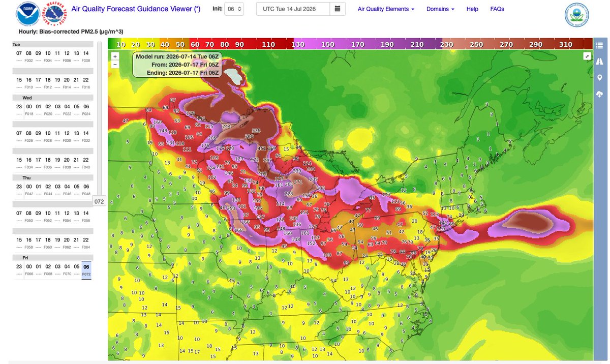
Task: Select forecast hour F066 on Friday
Action: point(28,275)
